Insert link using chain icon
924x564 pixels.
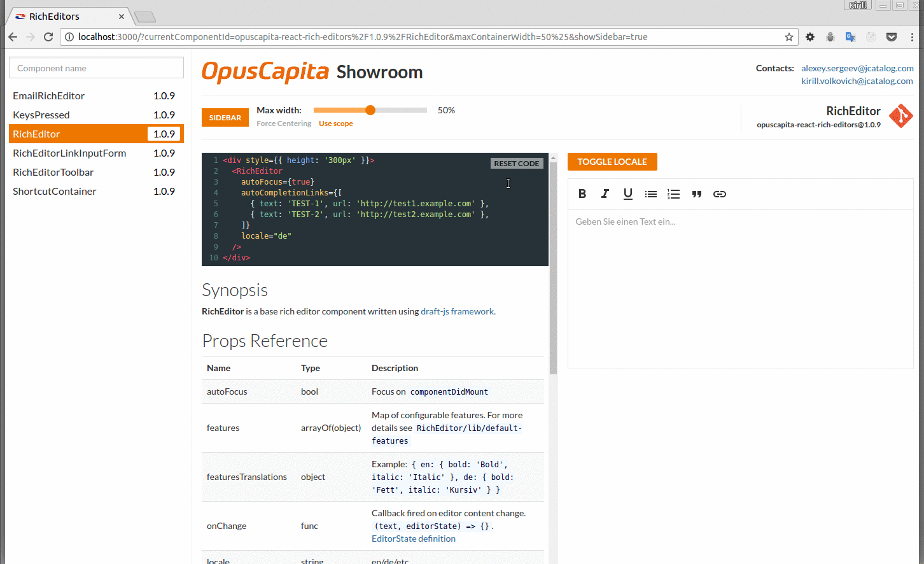coord(720,194)
